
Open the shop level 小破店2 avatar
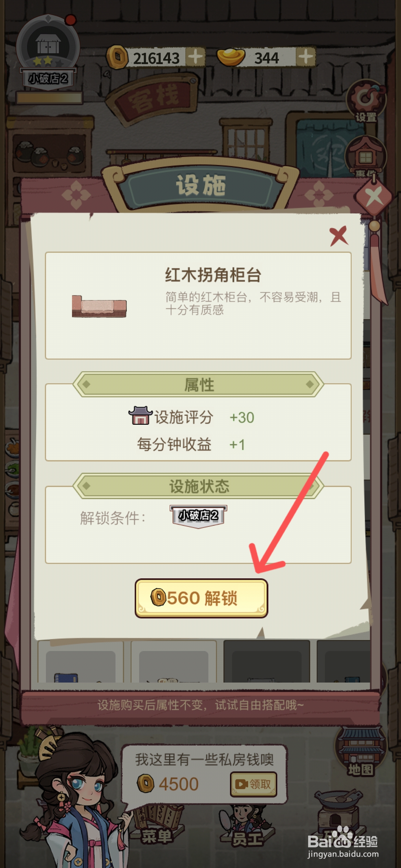click(x=48, y=51)
